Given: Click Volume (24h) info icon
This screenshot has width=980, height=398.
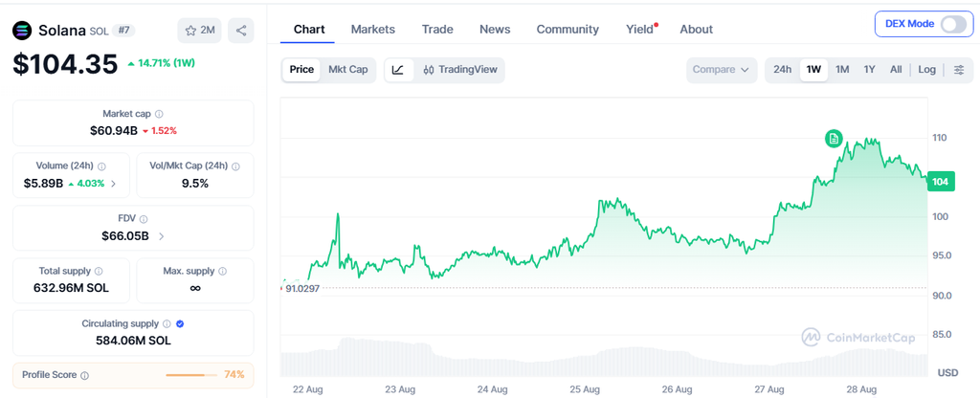Looking at the screenshot, I should coord(101,166).
